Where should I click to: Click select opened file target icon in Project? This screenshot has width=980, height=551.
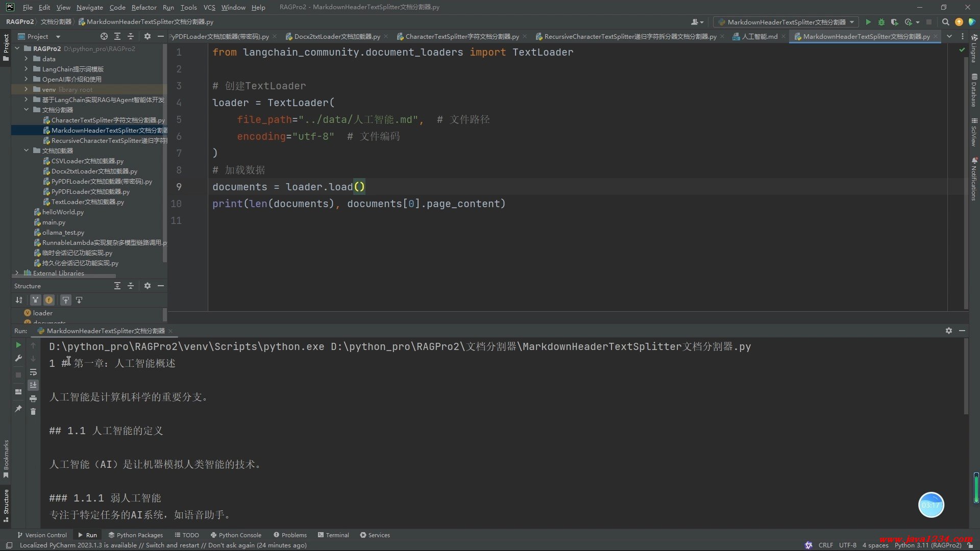[104, 36]
